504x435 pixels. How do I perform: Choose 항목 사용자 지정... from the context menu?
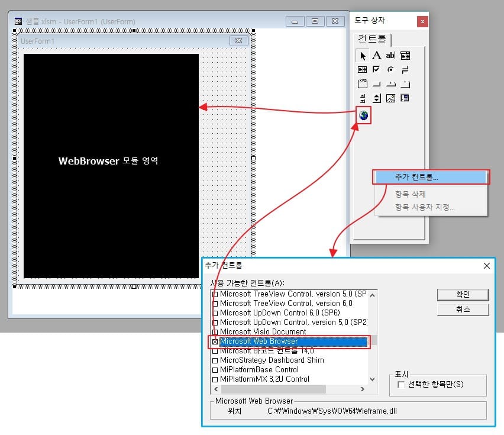(x=431, y=207)
